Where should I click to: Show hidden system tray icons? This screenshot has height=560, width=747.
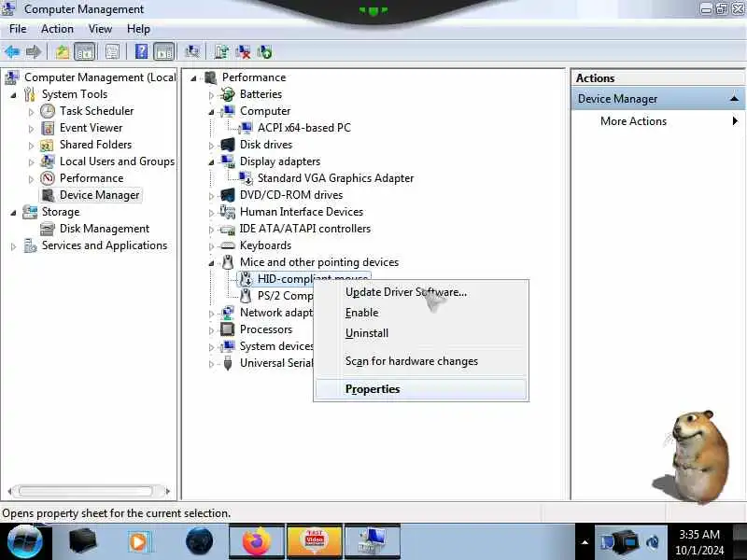[x=585, y=542]
